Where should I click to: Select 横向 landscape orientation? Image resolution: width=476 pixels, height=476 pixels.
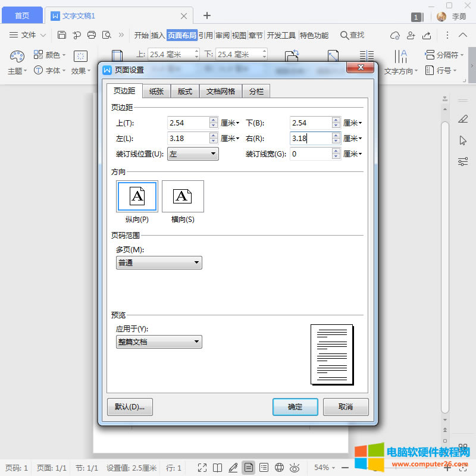click(x=183, y=196)
